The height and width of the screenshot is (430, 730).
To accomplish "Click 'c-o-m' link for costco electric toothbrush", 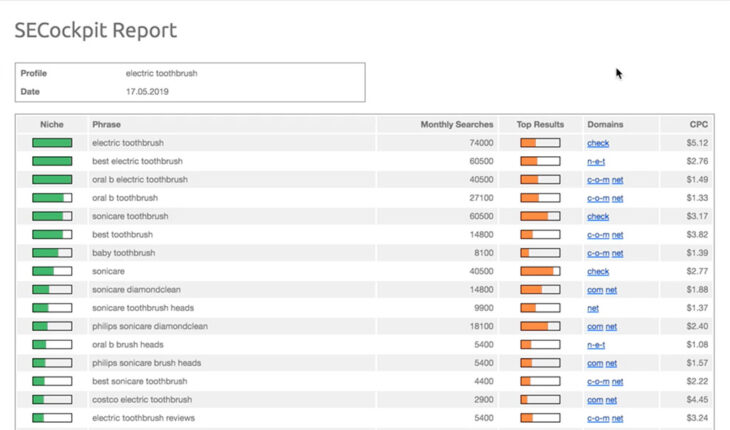I will tap(597, 400).
